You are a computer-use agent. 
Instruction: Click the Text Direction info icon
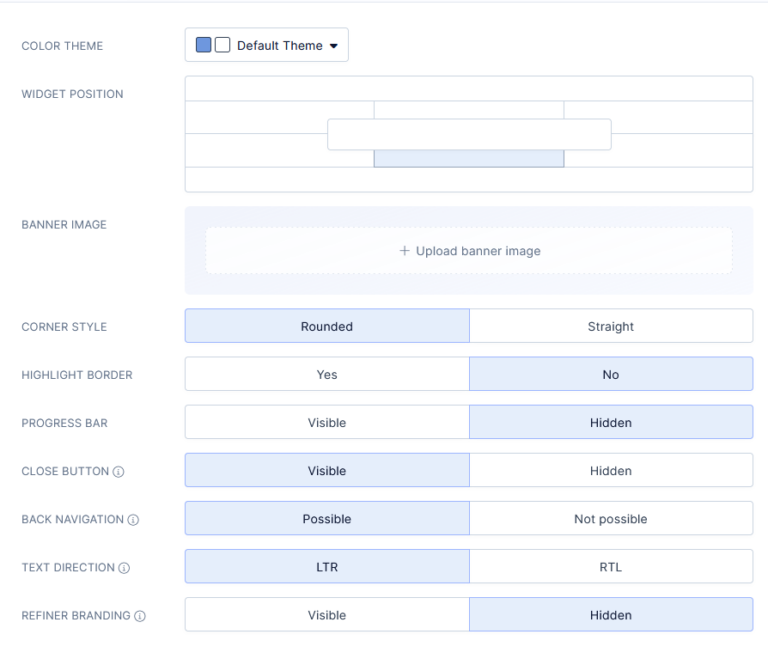pos(124,568)
